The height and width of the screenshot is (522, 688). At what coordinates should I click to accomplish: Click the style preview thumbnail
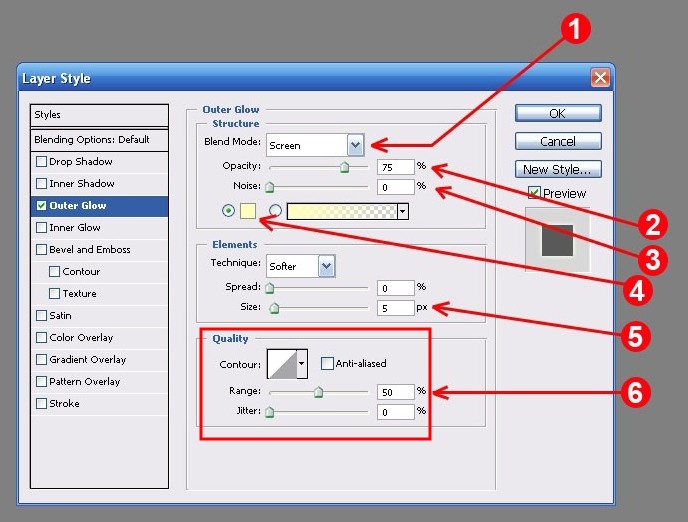point(557,240)
